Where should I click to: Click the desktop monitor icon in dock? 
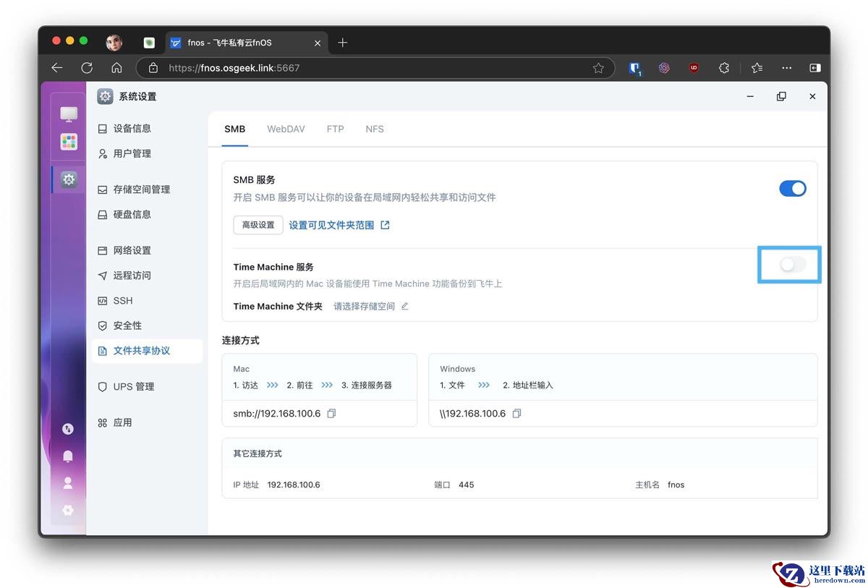69,114
